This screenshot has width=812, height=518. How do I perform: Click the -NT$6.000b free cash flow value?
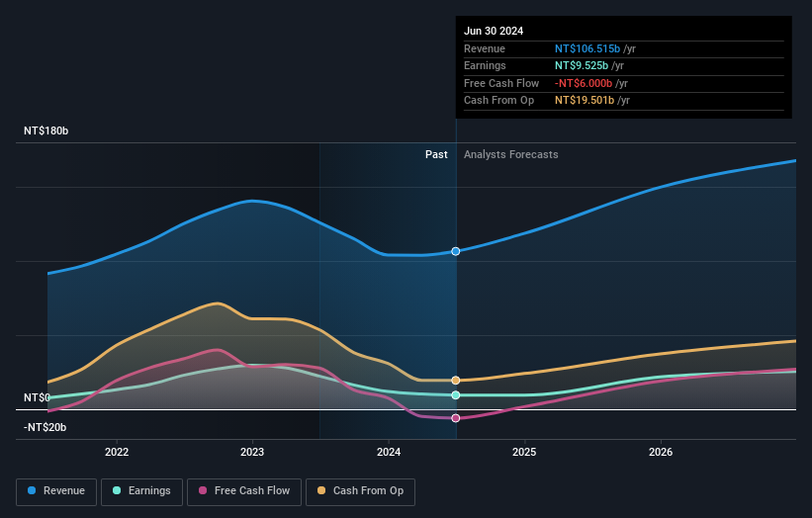pyautogui.click(x=584, y=83)
